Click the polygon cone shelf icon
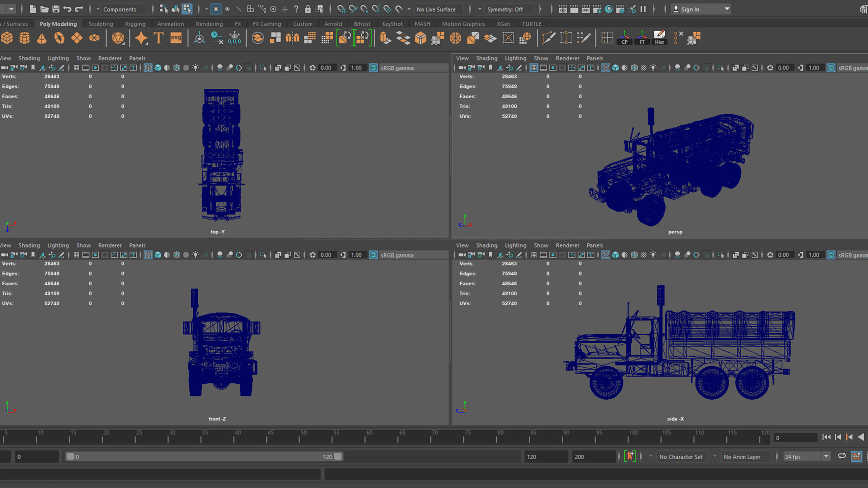Screen dimensions: 868x488 (42, 38)
